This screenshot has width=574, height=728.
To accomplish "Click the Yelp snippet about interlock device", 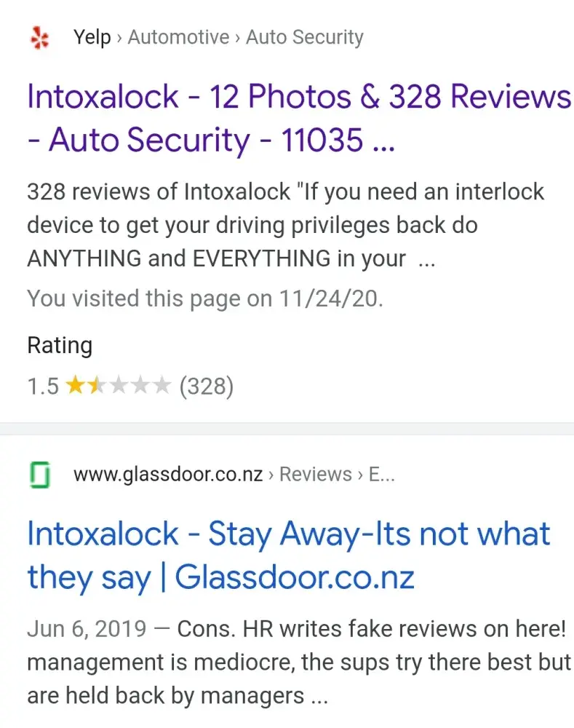I will 285,225.
